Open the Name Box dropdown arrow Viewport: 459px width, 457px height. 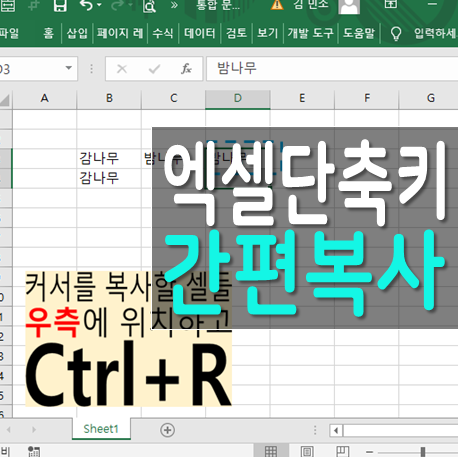[x=69, y=68]
